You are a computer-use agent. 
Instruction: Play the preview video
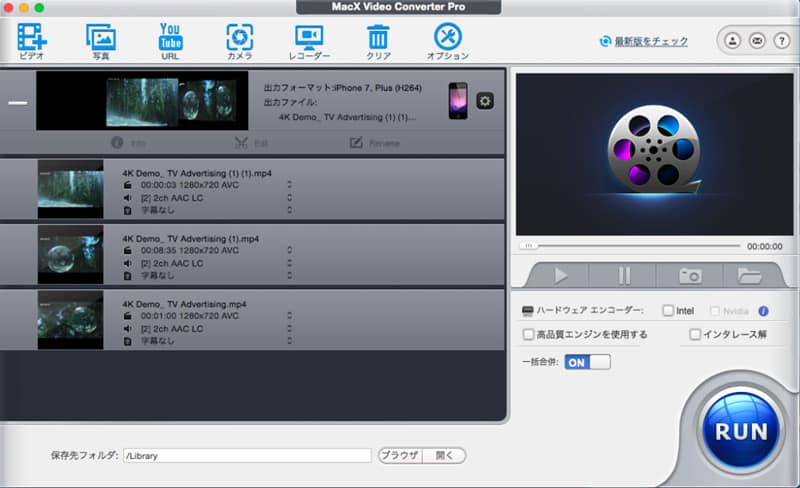pos(560,276)
